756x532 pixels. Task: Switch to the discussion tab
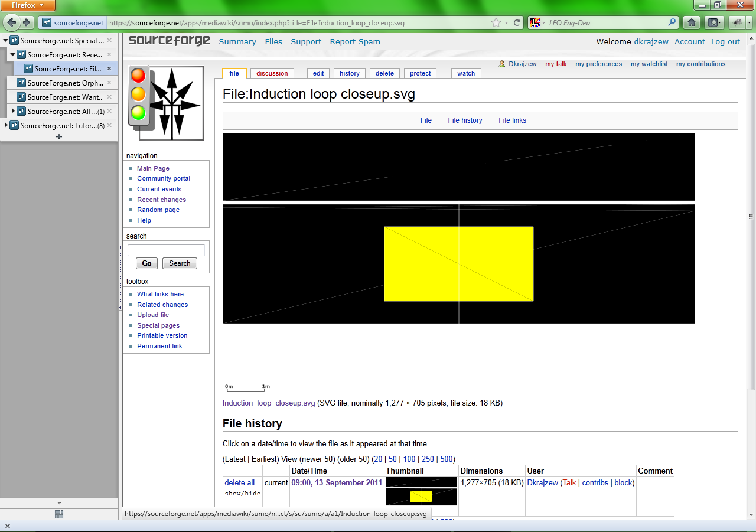[272, 73]
